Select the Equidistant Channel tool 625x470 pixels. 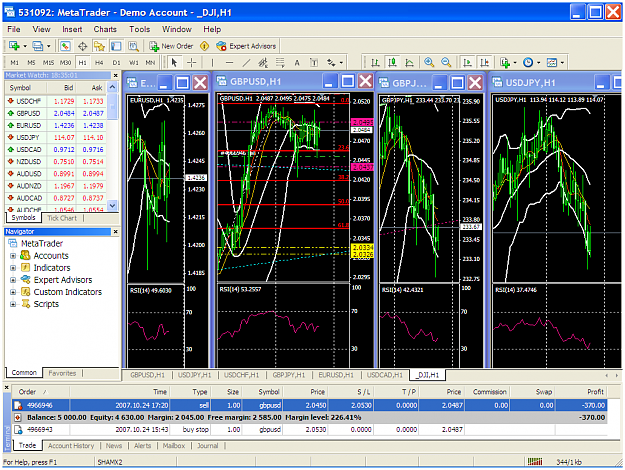263,63
